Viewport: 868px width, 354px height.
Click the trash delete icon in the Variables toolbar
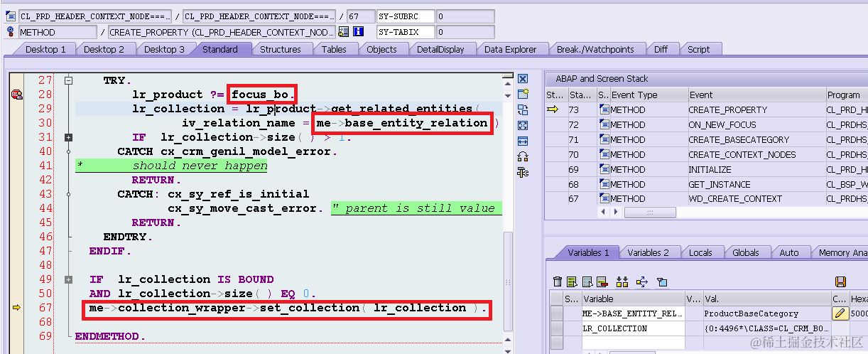coord(558,282)
